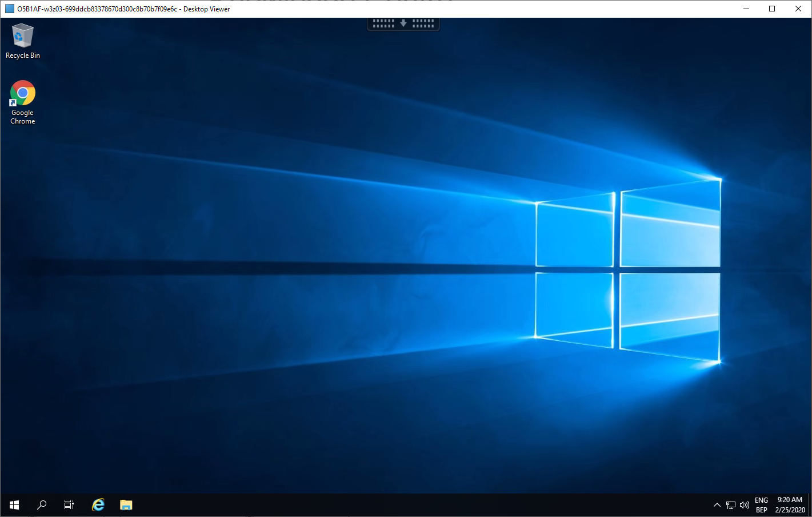Close the Desktop Viewer window
The image size is (812, 517).
tap(798, 9)
